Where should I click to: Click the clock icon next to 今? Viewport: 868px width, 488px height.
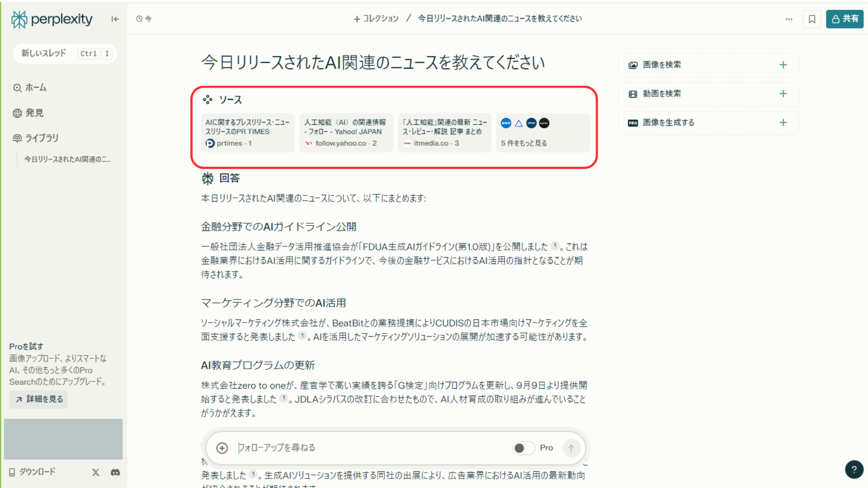click(139, 19)
